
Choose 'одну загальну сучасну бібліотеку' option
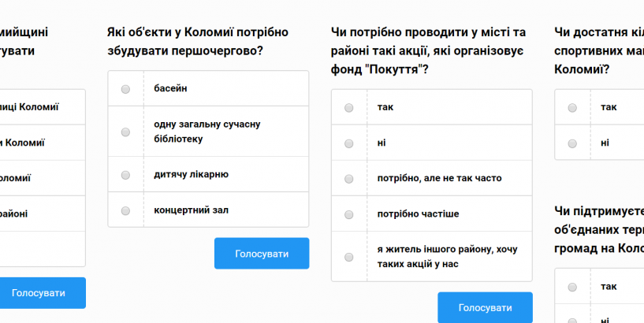coord(125,132)
